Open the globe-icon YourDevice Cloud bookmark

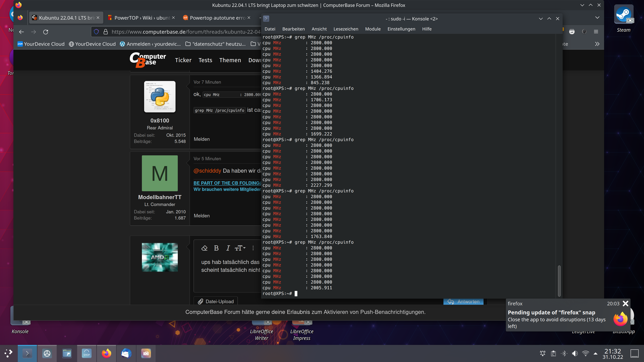[92, 44]
